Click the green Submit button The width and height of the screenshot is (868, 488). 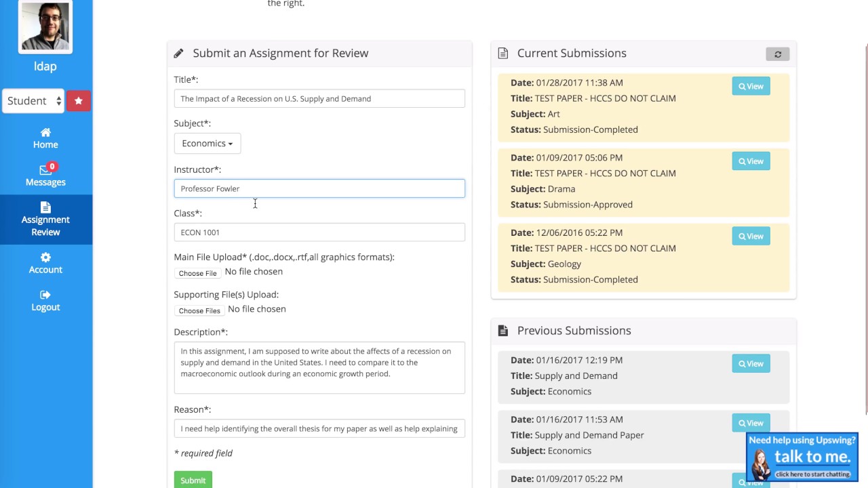point(193,480)
